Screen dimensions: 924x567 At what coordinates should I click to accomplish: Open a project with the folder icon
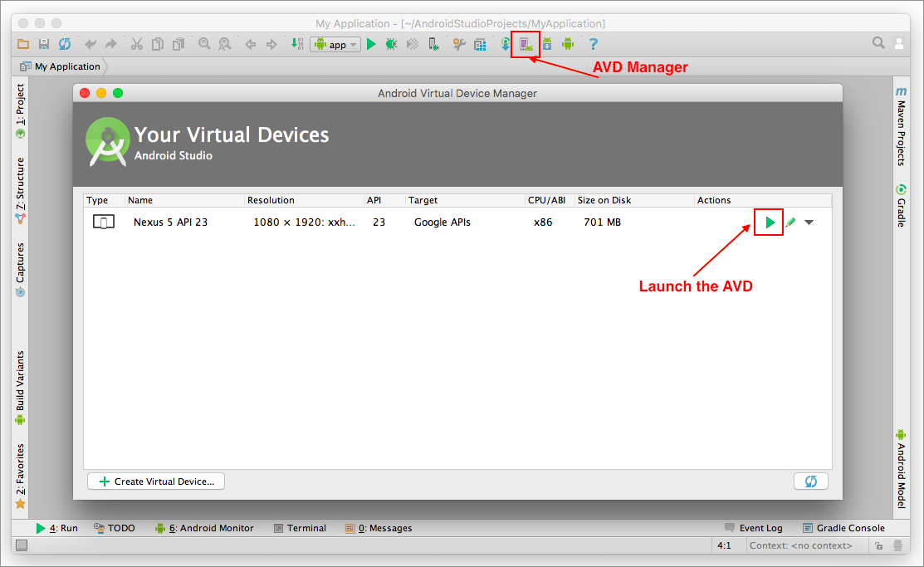click(23, 44)
